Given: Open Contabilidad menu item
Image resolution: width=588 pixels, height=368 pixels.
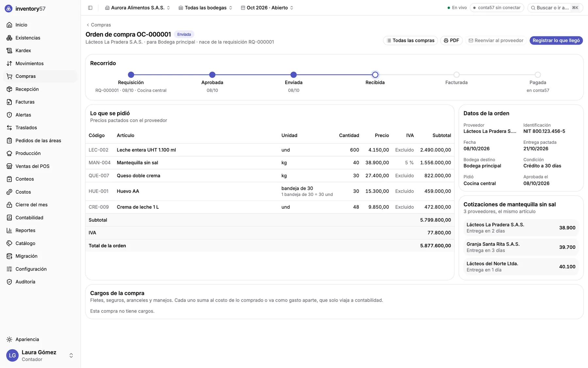Looking at the screenshot, I should 40,218.
